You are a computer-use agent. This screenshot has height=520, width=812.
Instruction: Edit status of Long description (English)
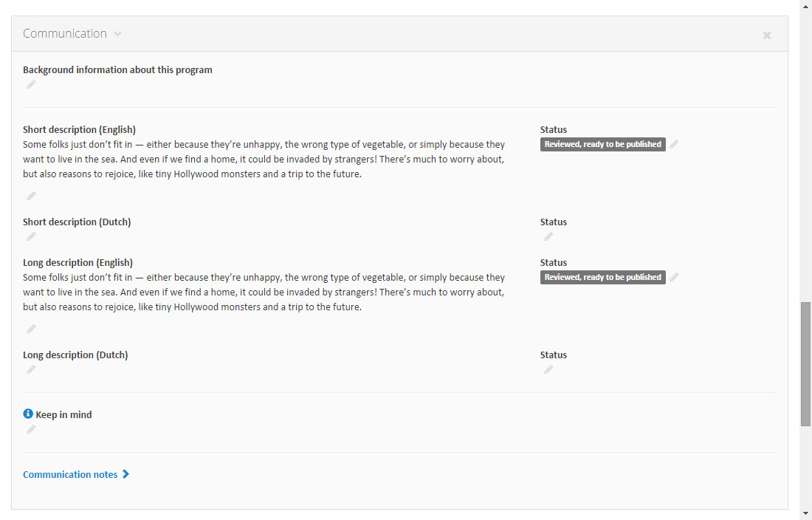click(674, 277)
